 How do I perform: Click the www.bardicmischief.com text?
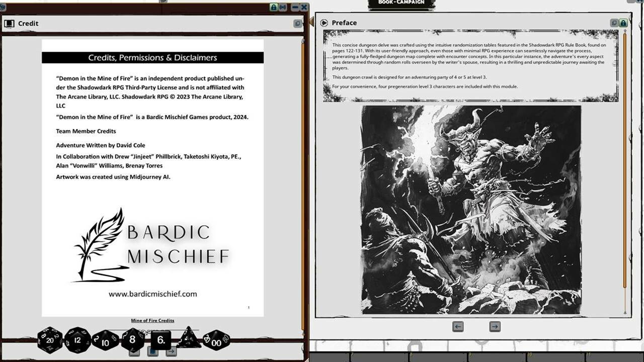152,294
